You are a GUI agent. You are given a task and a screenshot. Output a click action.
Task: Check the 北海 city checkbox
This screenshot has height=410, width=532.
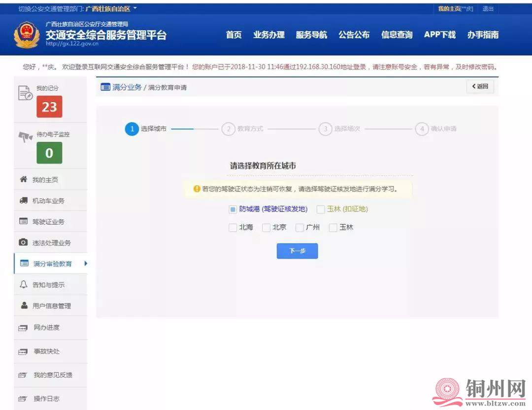coord(233,227)
